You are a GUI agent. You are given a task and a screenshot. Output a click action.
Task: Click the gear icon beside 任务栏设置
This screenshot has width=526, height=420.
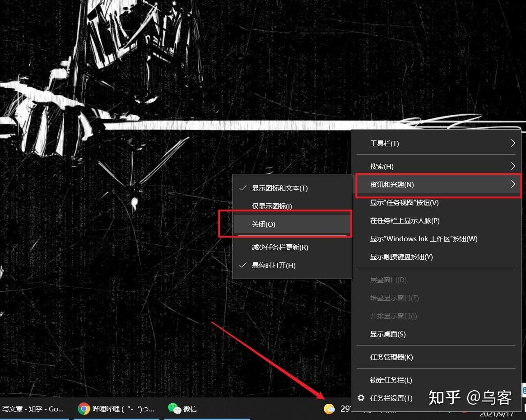point(360,398)
